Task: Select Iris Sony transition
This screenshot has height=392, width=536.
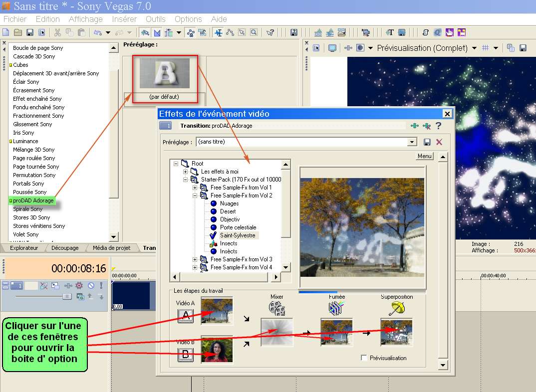Action: click(x=23, y=133)
